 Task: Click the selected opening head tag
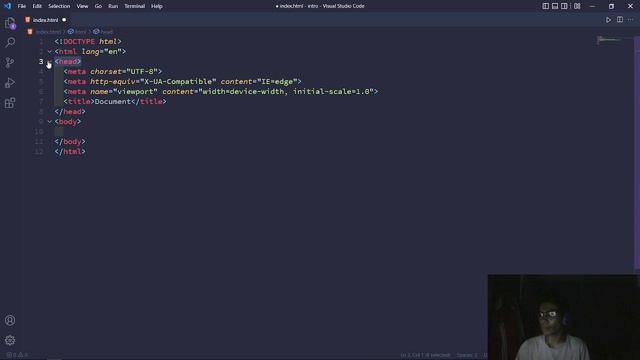68,62
